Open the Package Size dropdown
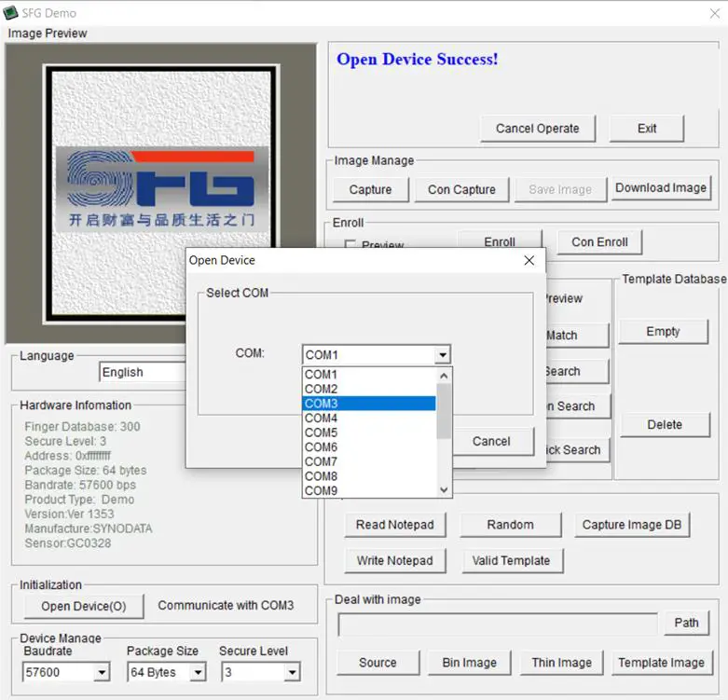 click(x=198, y=672)
